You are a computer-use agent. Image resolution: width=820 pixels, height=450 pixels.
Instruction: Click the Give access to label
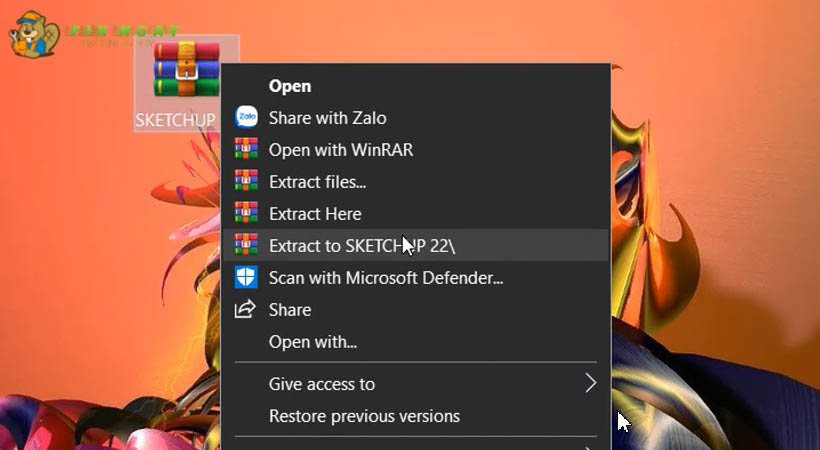322,384
